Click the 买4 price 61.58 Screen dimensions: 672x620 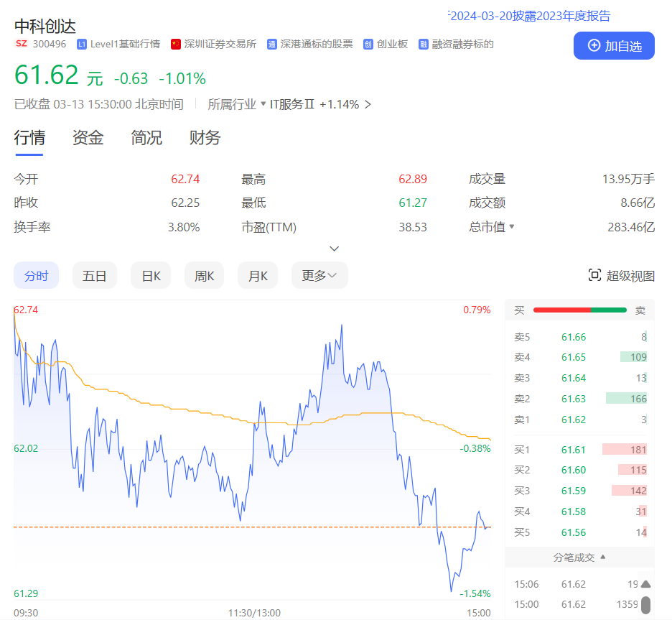574,512
